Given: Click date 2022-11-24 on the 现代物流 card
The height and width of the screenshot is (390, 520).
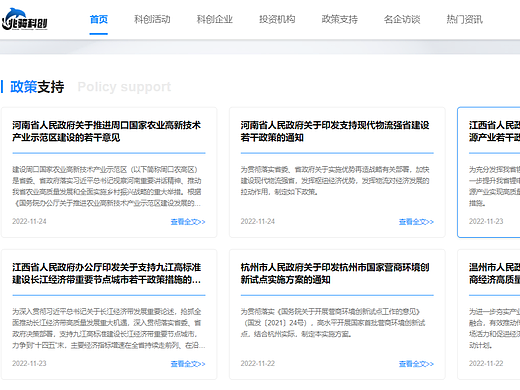Looking at the screenshot, I should (x=258, y=221).
